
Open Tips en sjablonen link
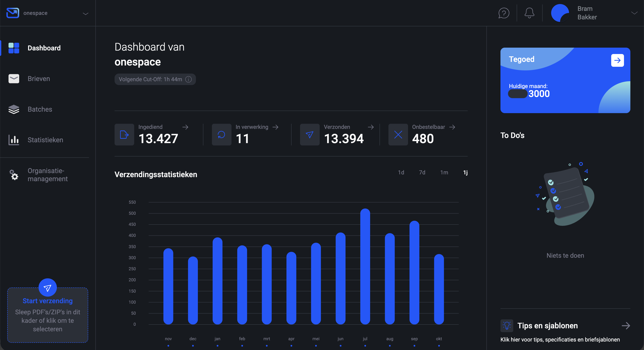point(548,326)
